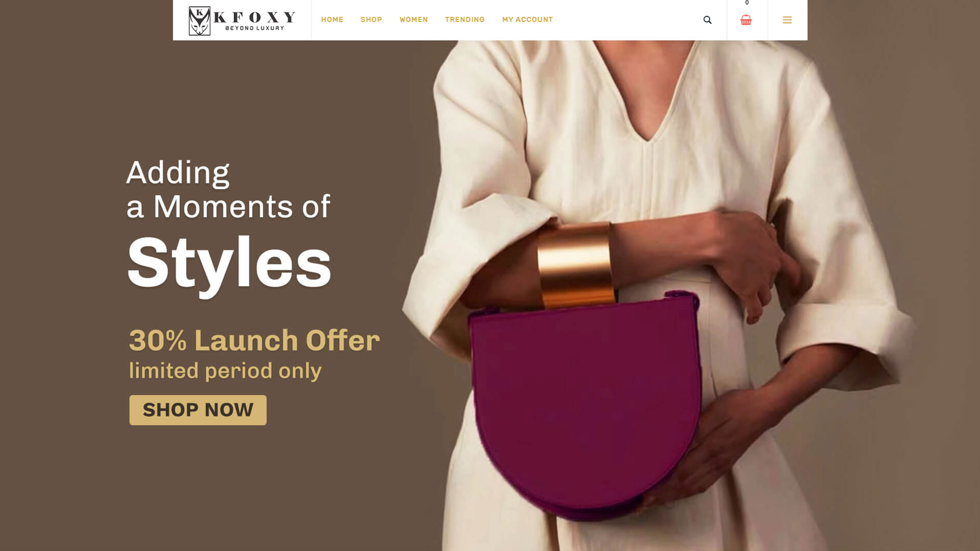Viewport: 980px width, 551px height.
Task: Open the hamburger menu icon
Action: click(787, 20)
